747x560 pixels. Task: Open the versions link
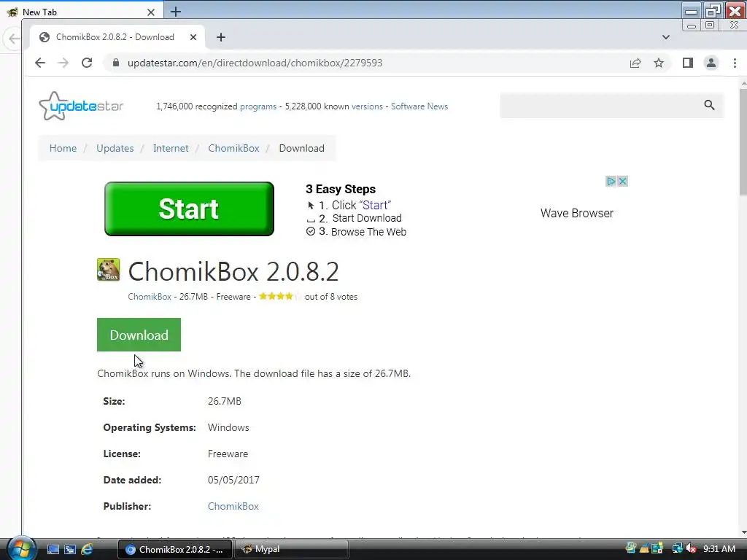(x=367, y=106)
